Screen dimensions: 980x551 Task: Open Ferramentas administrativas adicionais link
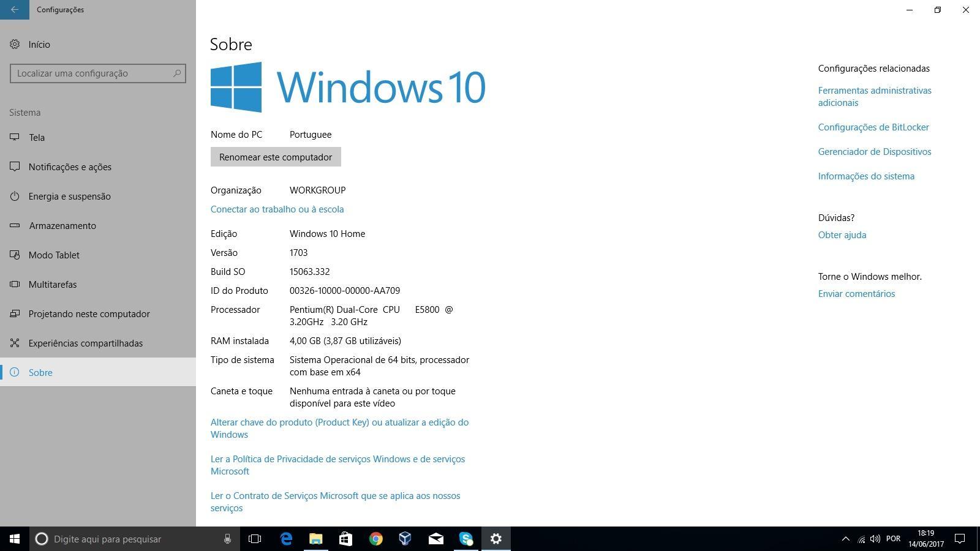(875, 97)
